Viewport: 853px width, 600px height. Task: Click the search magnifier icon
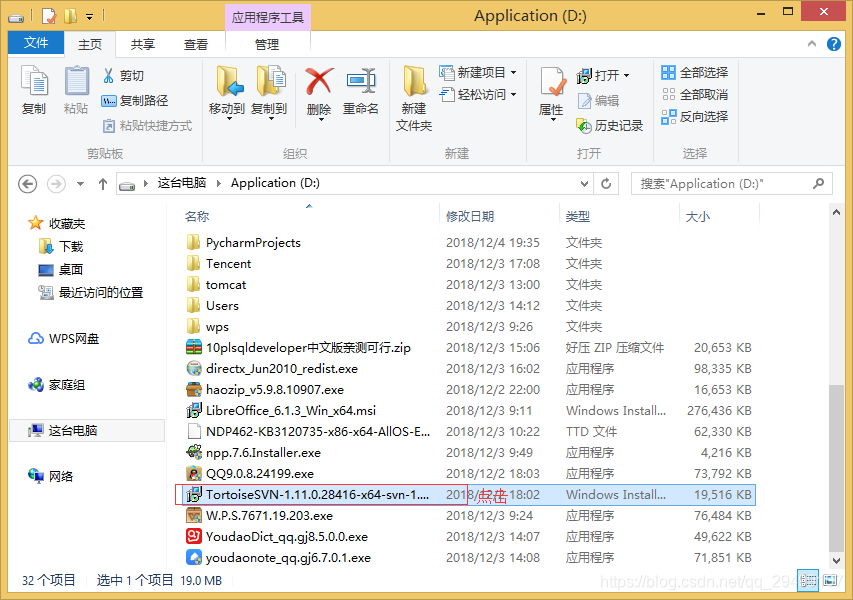coord(818,184)
